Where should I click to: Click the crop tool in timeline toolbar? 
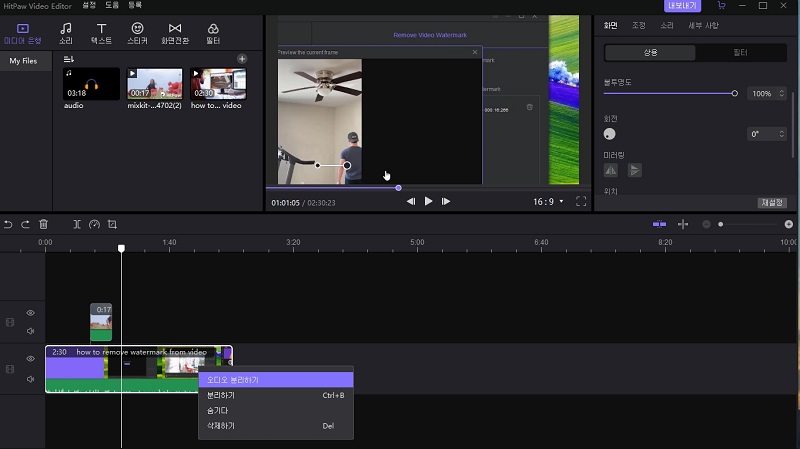pos(112,225)
